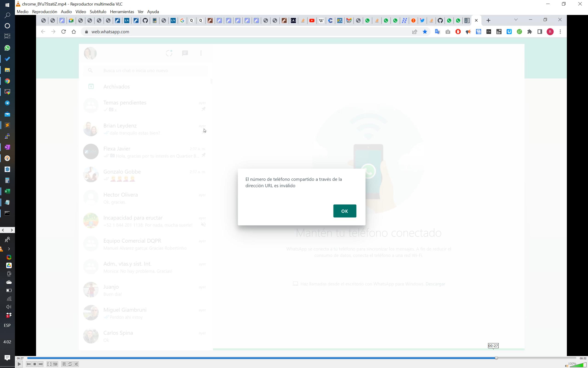The image size is (588, 368).
Task: Open Task View in the taskbar
Action: pyautogui.click(x=7, y=36)
